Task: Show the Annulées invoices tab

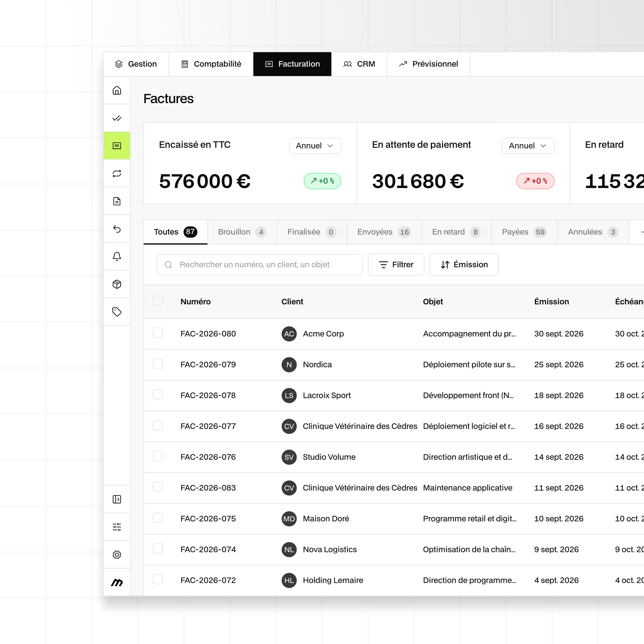Action: [593, 232]
